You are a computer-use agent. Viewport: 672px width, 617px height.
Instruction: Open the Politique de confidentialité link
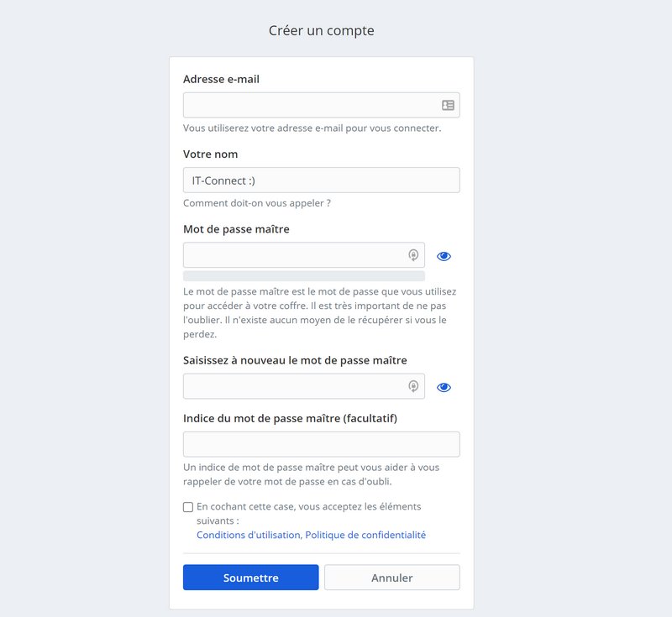[365, 535]
